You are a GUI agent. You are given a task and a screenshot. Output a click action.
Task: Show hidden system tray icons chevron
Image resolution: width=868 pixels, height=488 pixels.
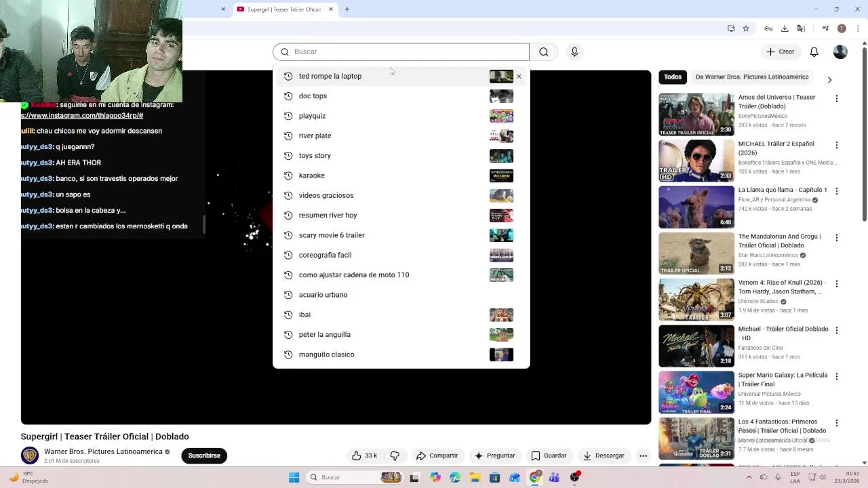click(x=749, y=477)
